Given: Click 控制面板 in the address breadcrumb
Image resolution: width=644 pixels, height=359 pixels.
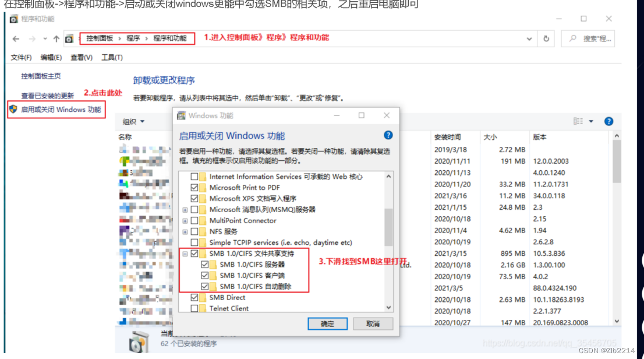Looking at the screenshot, I should click(x=100, y=38).
